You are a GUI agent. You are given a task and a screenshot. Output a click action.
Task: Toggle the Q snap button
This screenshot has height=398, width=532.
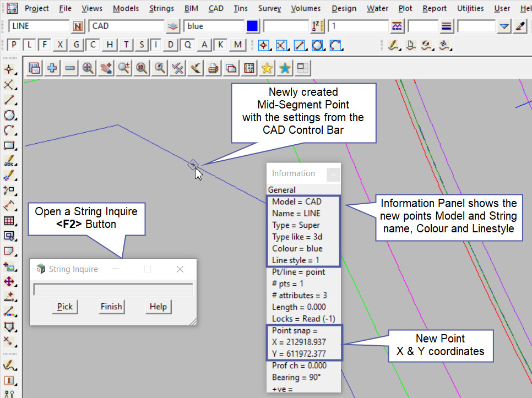pyautogui.click(x=188, y=45)
